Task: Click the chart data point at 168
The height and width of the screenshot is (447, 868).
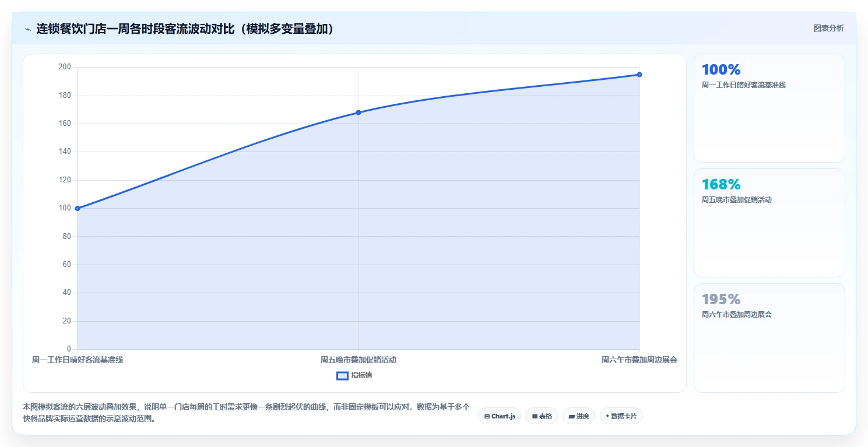Action: (359, 112)
